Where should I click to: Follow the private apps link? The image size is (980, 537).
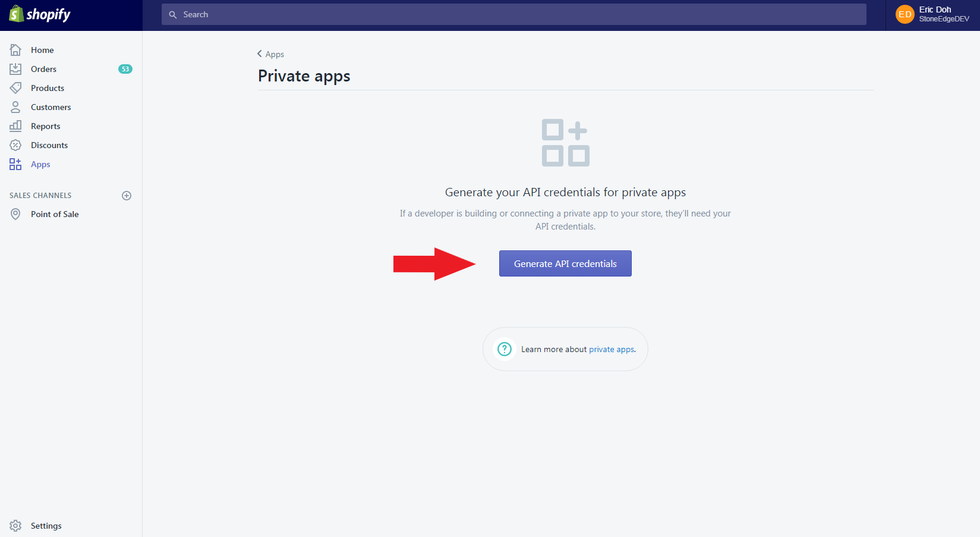pyautogui.click(x=612, y=349)
